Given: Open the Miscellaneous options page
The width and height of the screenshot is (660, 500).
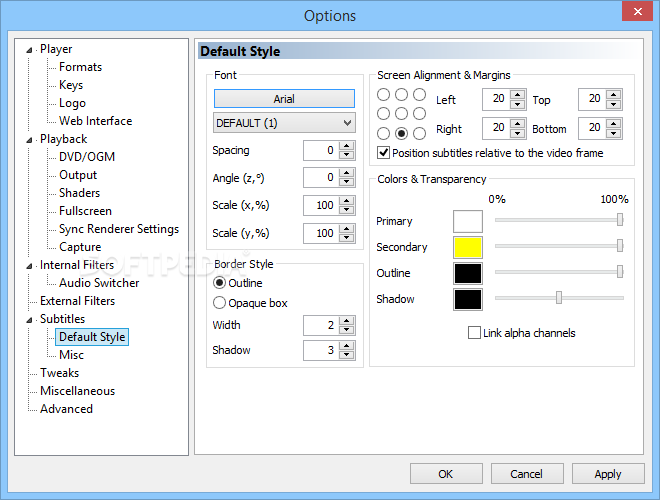Looking at the screenshot, I should click(77, 391).
